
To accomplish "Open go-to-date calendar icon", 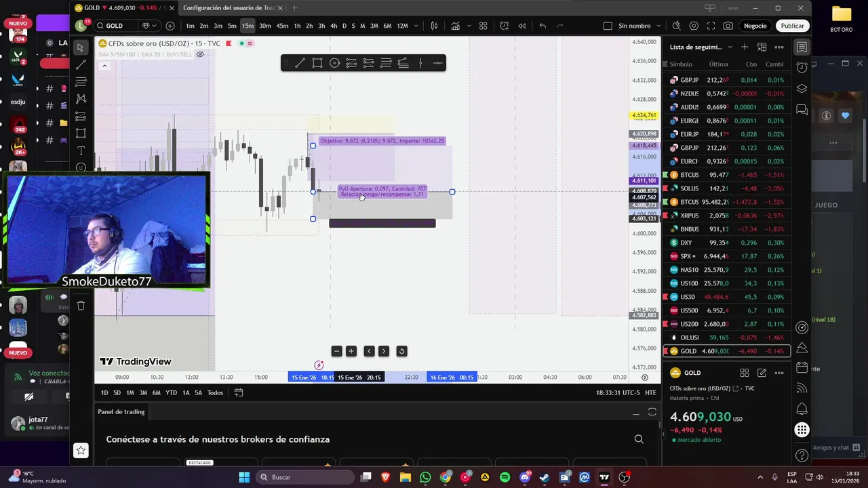I will tap(239, 392).
